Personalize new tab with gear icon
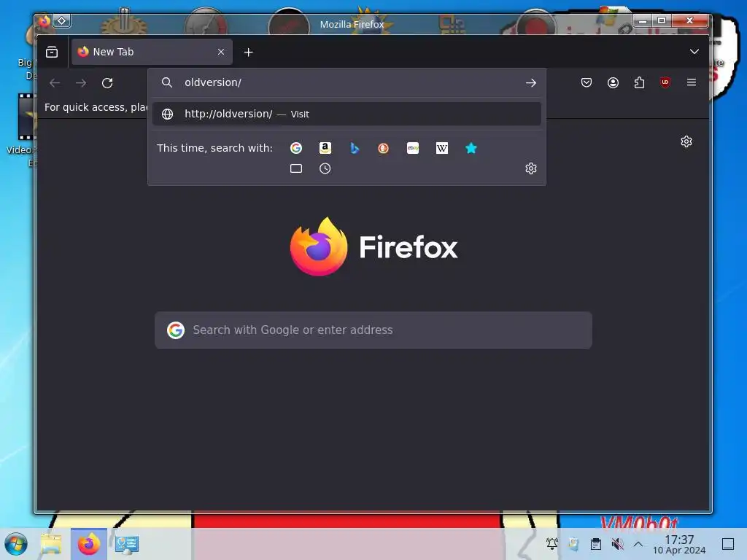This screenshot has height=560, width=747. (686, 141)
